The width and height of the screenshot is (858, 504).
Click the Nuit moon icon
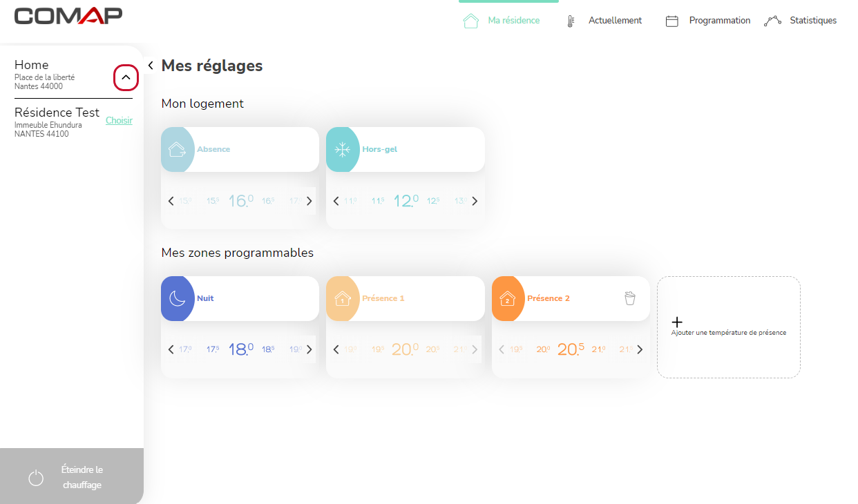[178, 298]
